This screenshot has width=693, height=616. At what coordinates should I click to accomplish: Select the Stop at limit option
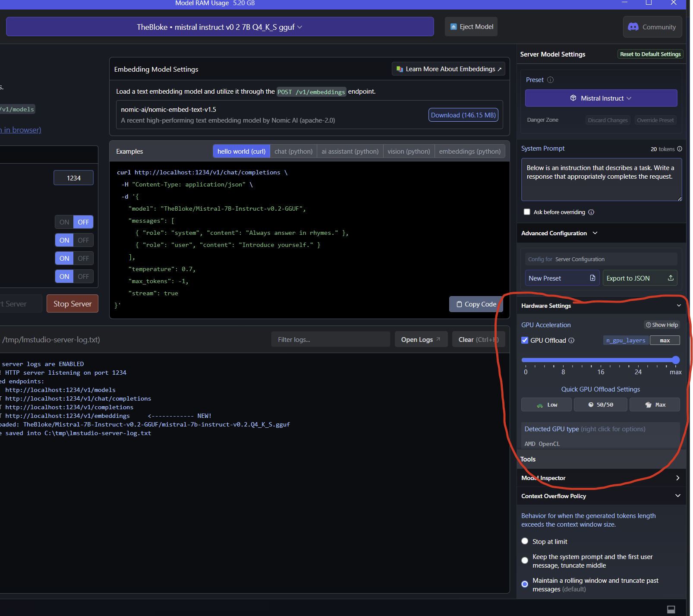[525, 541]
